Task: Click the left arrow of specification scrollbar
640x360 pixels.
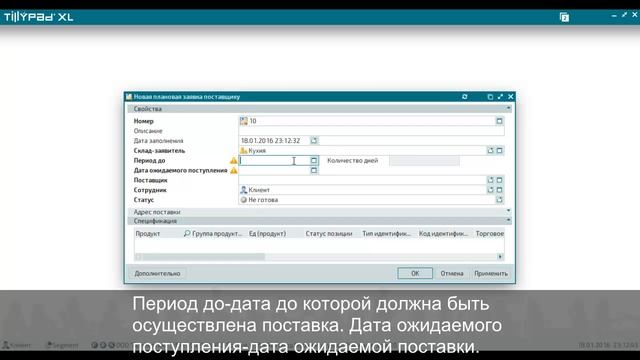Action: tap(138, 257)
